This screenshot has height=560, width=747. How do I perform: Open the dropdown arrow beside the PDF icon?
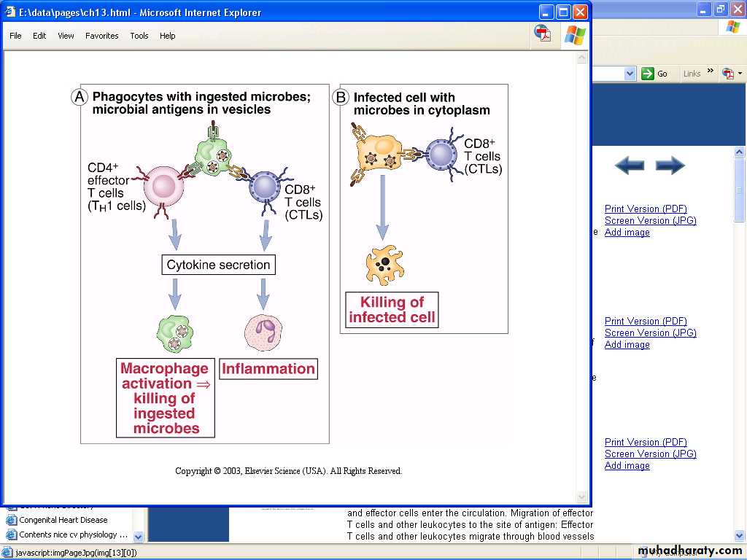pos(740,74)
